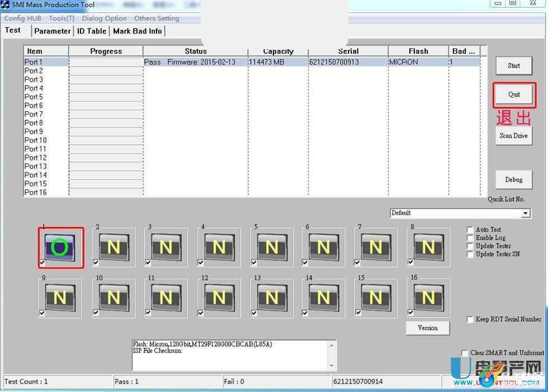This screenshot has width=548, height=392.
Task: Click the Quit button
Action: click(514, 95)
